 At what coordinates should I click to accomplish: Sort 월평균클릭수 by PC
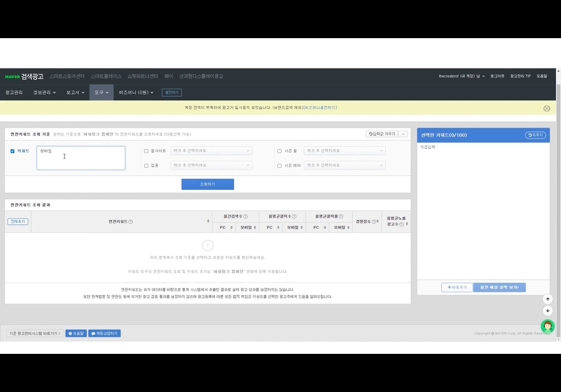pos(278,228)
